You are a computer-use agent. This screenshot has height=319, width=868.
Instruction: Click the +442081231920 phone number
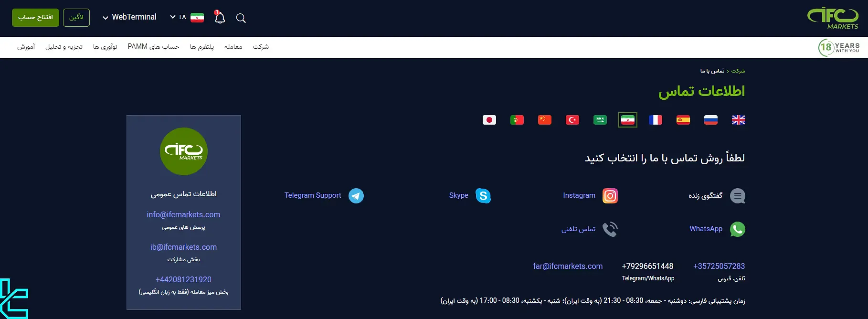point(184,279)
